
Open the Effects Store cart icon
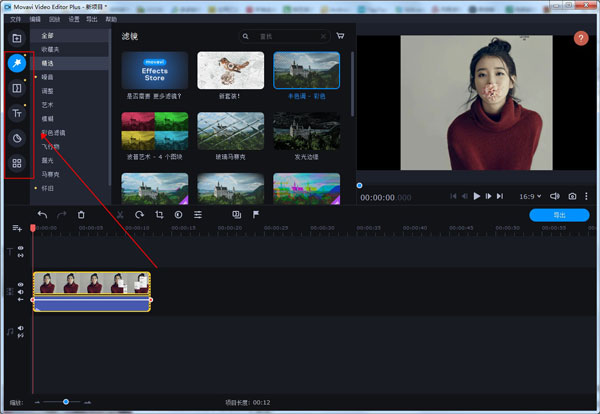pos(340,36)
